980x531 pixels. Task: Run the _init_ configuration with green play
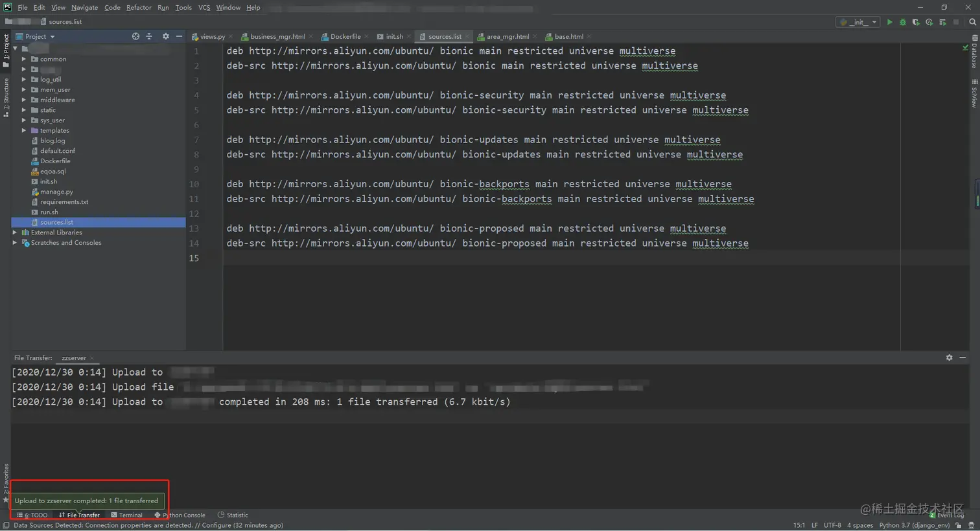889,22
